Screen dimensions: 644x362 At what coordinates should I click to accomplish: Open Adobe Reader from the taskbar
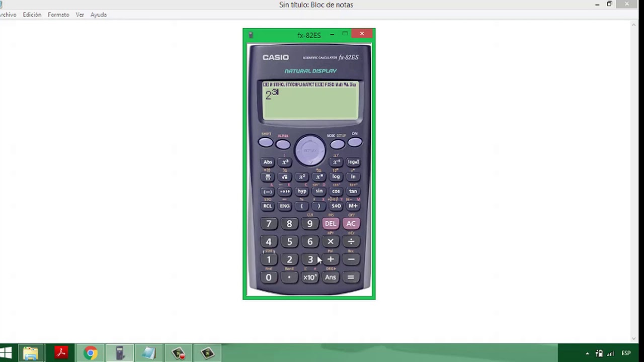click(61, 353)
